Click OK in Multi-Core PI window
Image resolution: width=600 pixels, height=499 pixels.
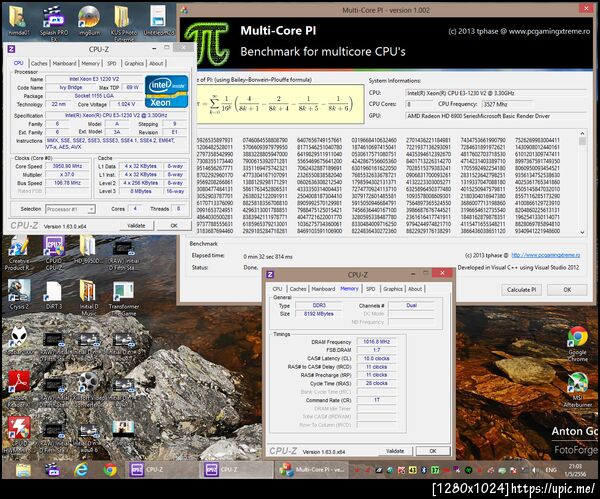click(567, 290)
